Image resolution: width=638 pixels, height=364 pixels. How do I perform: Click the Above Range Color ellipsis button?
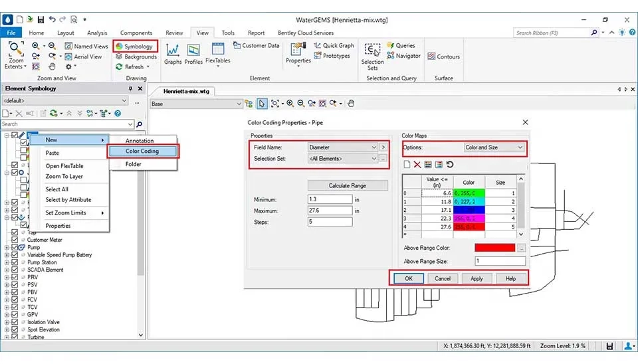point(522,248)
